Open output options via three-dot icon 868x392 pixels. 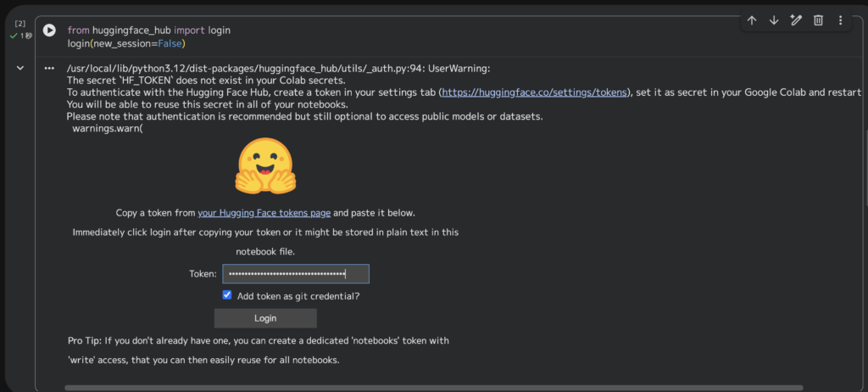(x=49, y=68)
